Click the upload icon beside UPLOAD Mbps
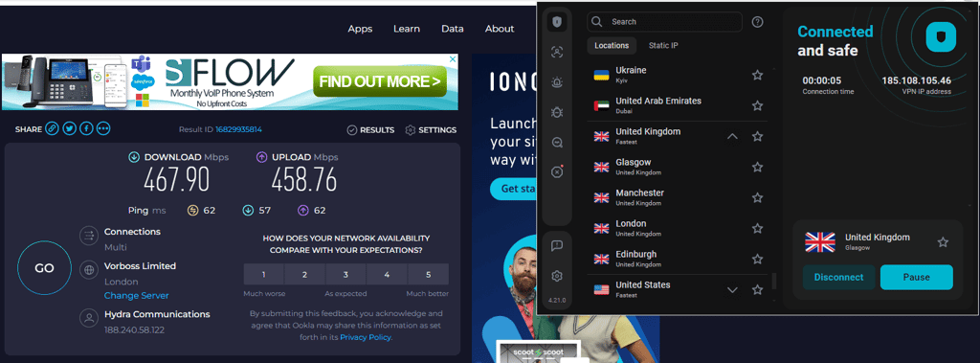The height and width of the screenshot is (363, 980). pyautogui.click(x=261, y=158)
